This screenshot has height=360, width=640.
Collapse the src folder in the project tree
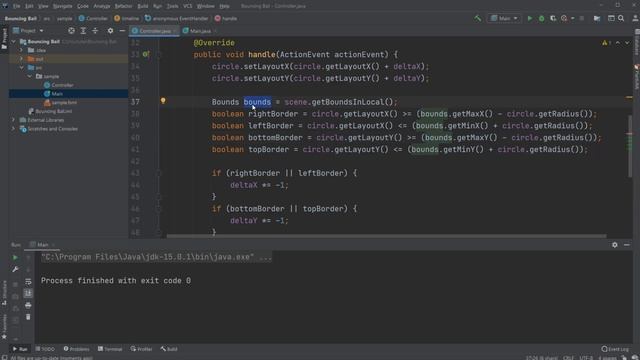pyautogui.click(x=22, y=68)
